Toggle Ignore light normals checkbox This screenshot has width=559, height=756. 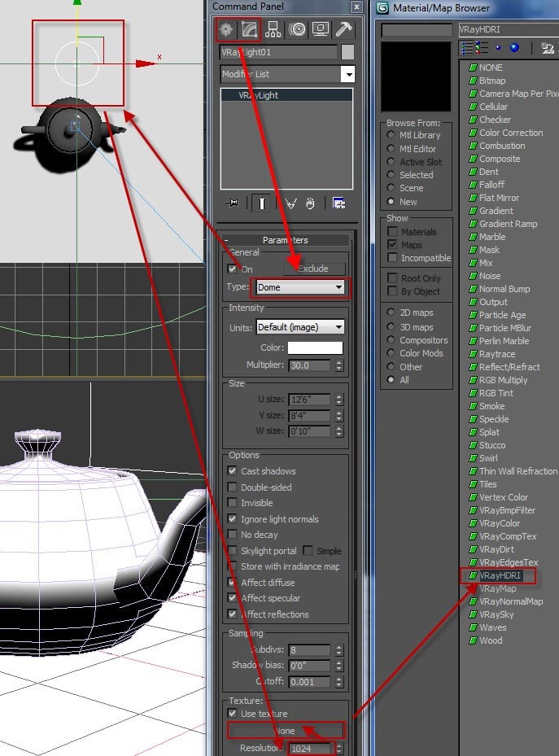[232, 519]
